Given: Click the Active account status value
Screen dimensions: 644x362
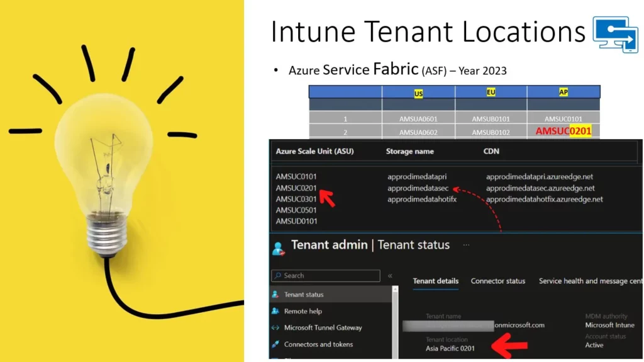Looking at the screenshot, I should pyautogui.click(x=594, y=345).
